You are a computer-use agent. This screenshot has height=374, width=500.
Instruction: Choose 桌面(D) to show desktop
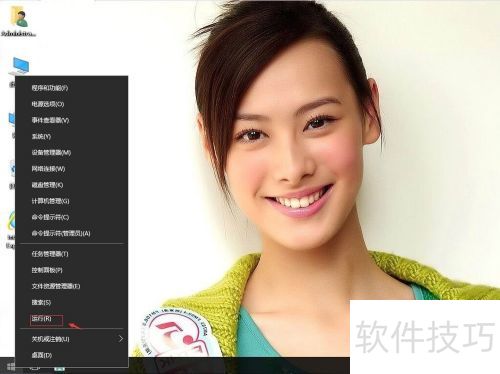click(x=42, y=355)
